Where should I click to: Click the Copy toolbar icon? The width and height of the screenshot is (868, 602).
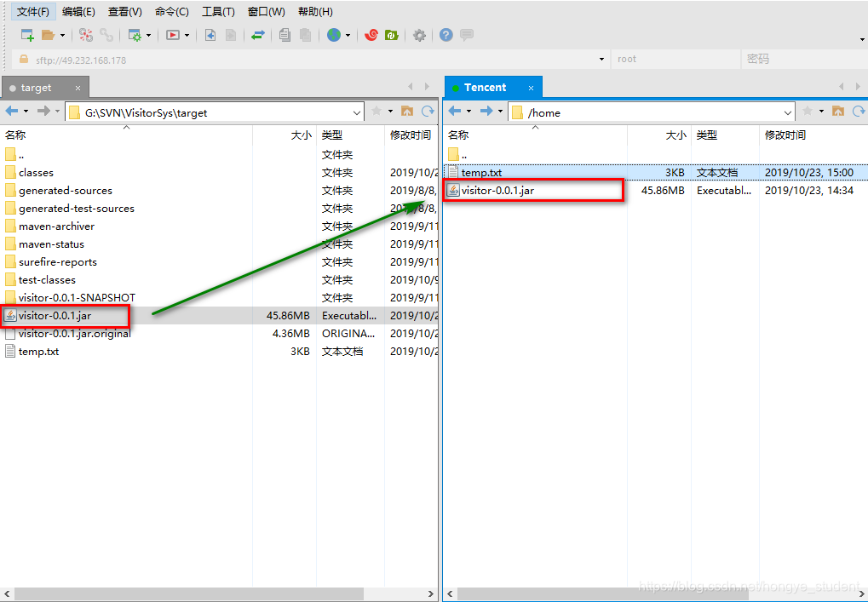(x=285, y=36)
